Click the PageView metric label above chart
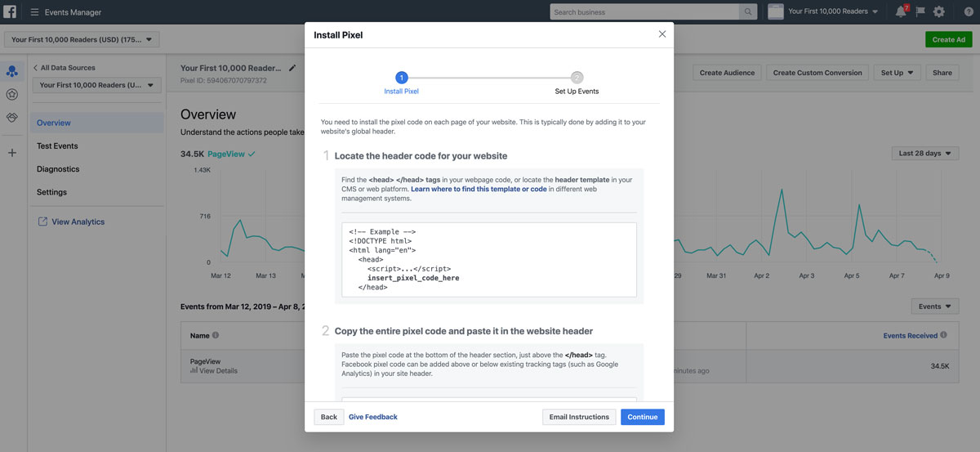The image size is (980, 452). point(225,154)
